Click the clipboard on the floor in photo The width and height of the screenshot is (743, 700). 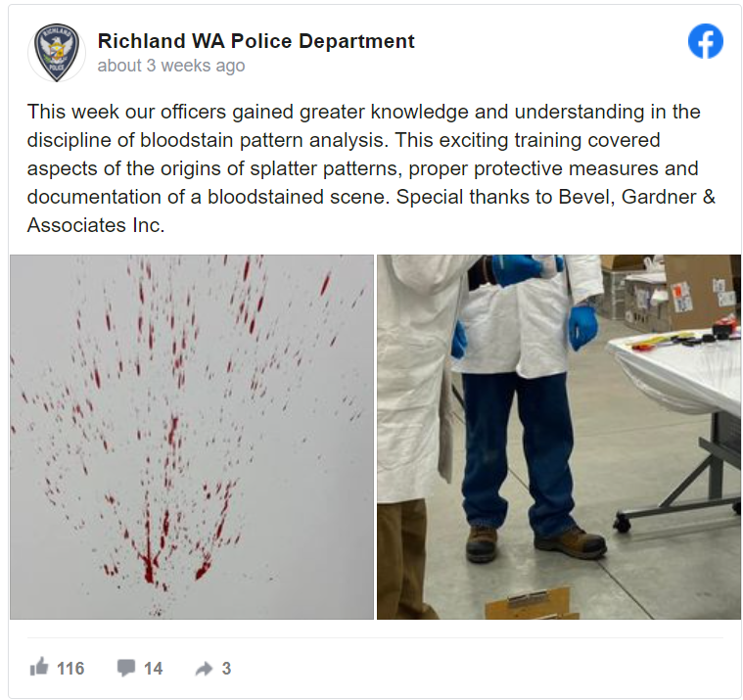[x=529, y=603]
